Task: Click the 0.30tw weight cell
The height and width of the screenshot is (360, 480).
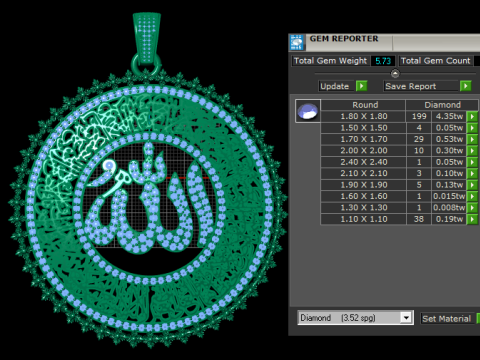Action: tap(449, 151)
